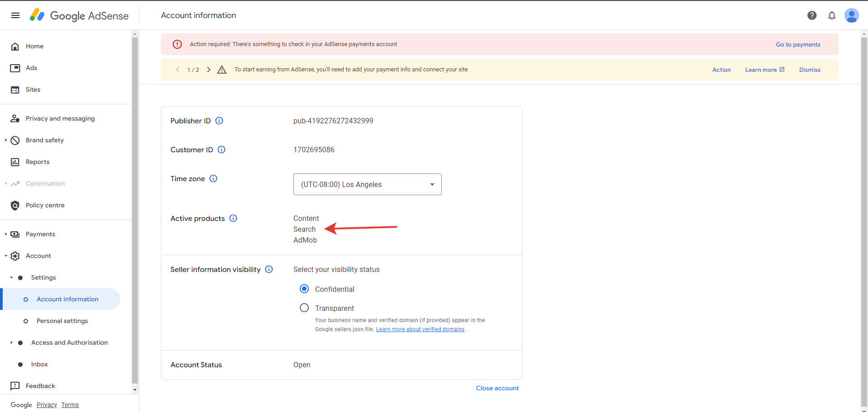
Task: Show Active products info tooltip icon
Action: pyautogui.click(x=233, y=218)
